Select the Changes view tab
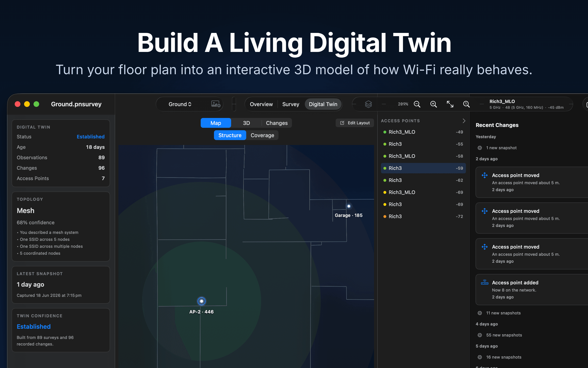 click(x=277, y=123)
